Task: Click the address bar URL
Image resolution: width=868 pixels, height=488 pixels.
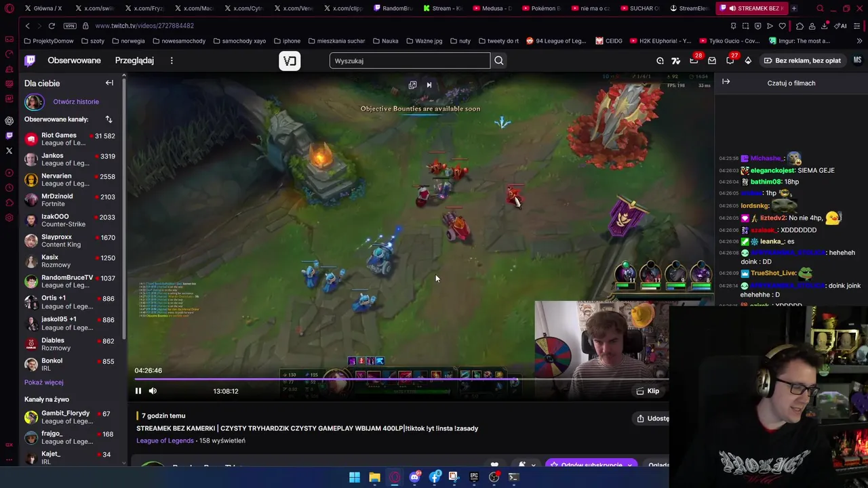Action: pyautogui.click(x=144, y=26)
